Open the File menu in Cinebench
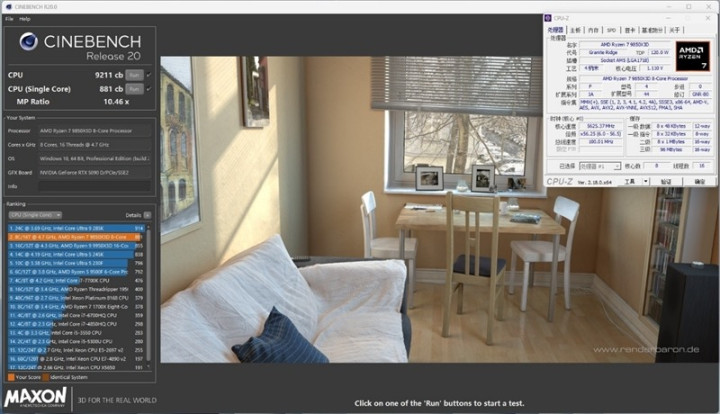Image resolution: width=720 pixels, height=414 pixels. coord(9,19)
